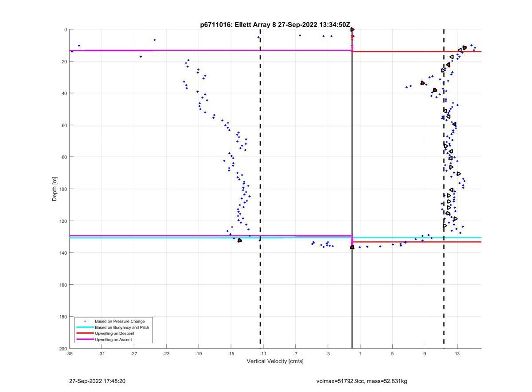Select the 'Based on Pressure Change' legend entry

[x=120, y=321]
